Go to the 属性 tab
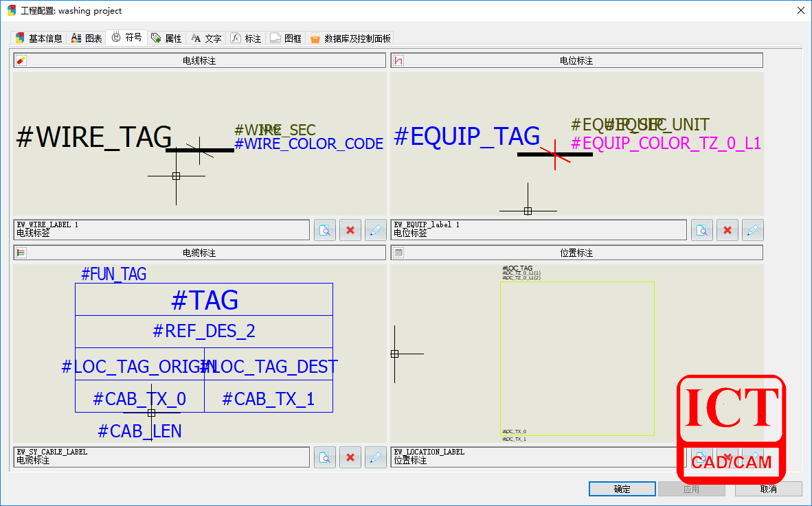The image size is (812, 506). [167, 38]
